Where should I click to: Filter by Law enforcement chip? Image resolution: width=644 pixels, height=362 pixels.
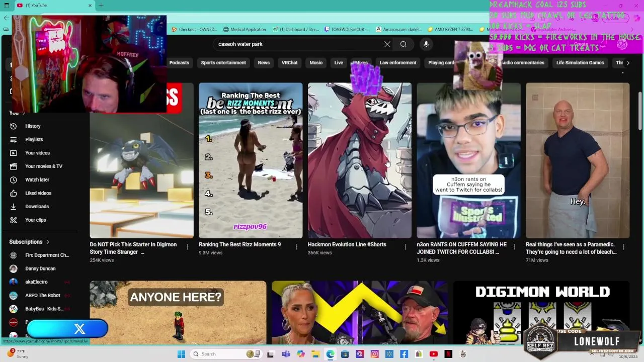click(398, 63)
